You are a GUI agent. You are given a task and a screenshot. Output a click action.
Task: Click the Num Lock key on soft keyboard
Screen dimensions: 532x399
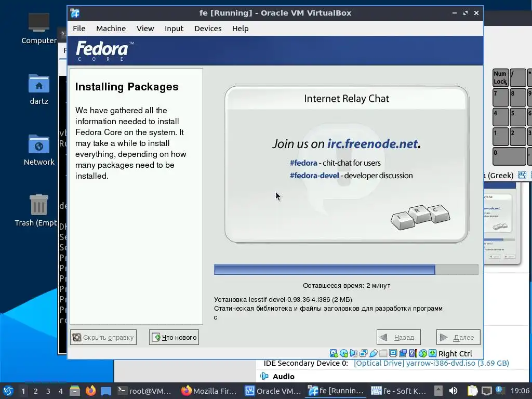click(500, 77)
